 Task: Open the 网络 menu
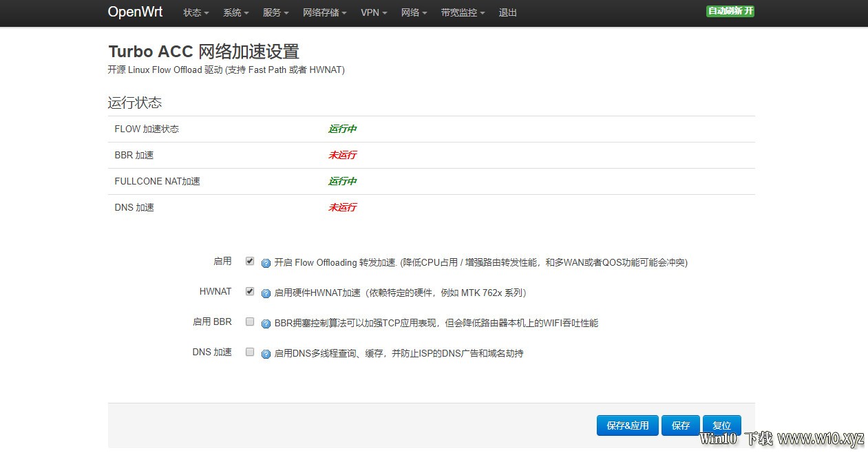[414, 13]
